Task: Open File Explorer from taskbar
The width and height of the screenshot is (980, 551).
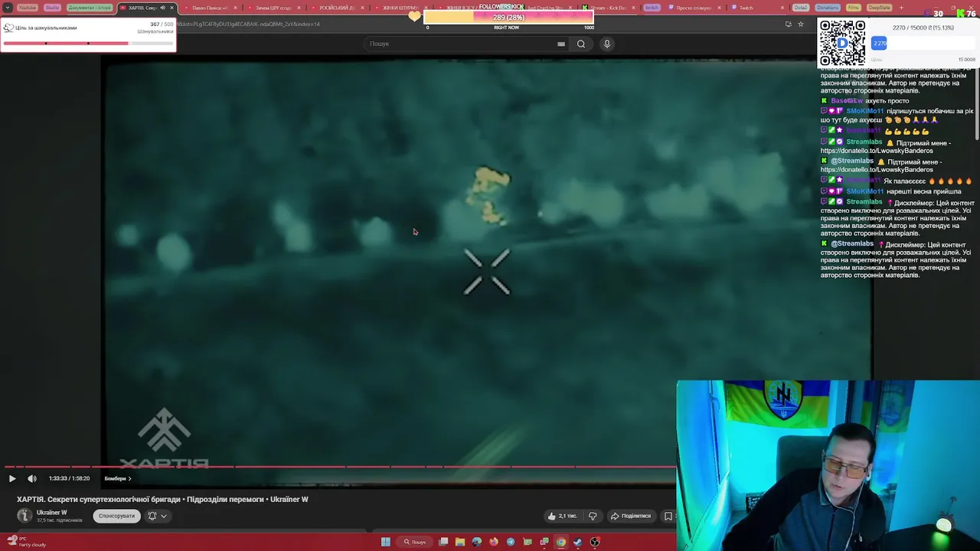Action: click(460, 542)
